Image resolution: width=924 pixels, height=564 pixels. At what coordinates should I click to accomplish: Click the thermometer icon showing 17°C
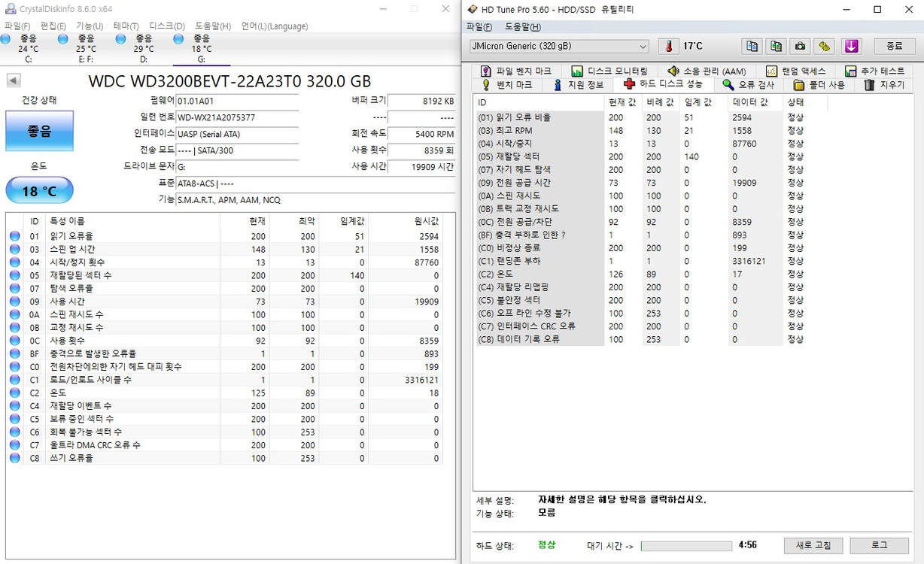tap(668, 46)
